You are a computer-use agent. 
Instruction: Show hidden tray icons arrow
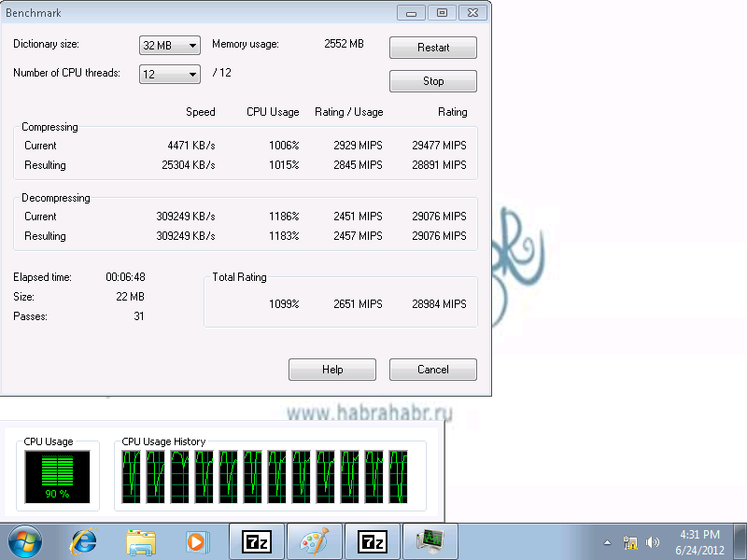click(x=608, y=542)
